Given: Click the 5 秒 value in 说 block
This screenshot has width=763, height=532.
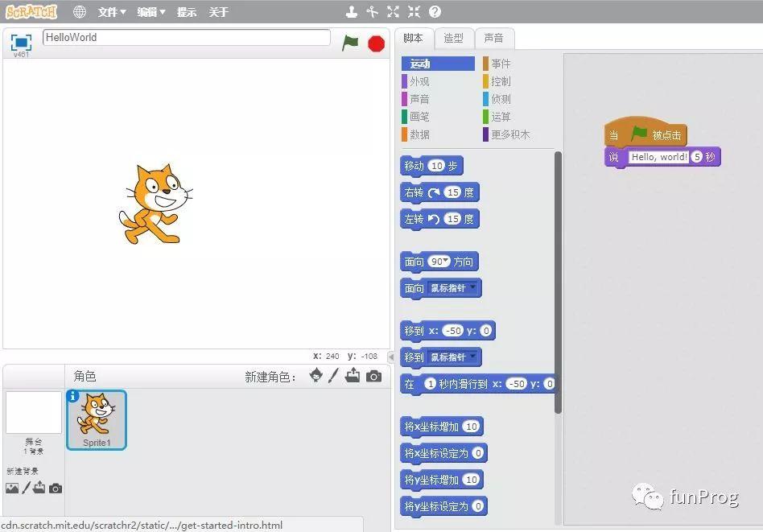Looking at the screenshot, I should coord(697,157).
